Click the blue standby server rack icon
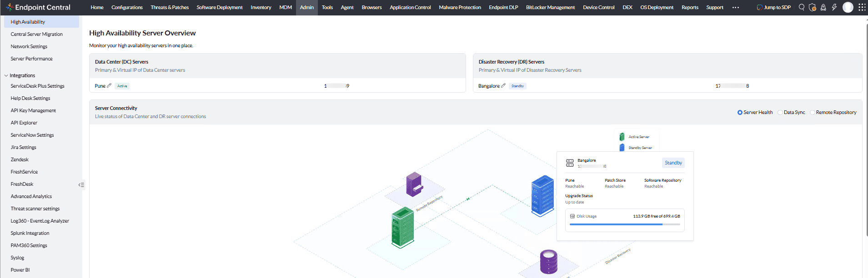Screen dimensions: 868x278 coord(542,196)
